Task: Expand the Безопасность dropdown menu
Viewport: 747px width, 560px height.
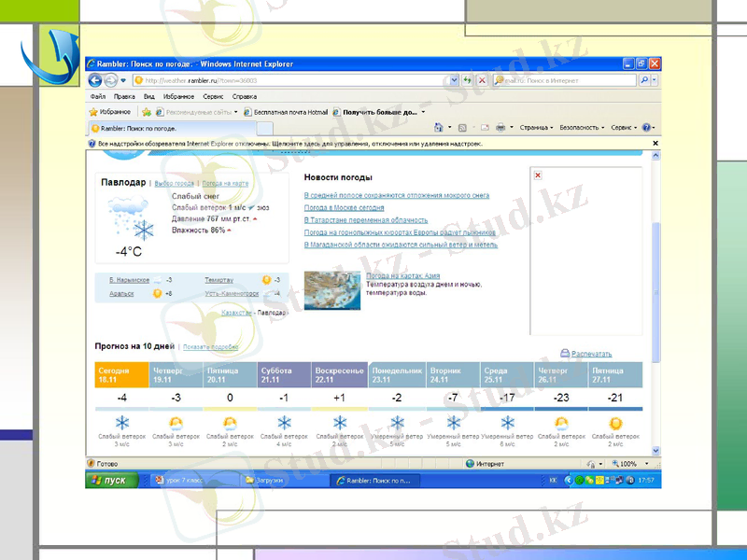Action: pyautogui.click(x=582, y=127)
